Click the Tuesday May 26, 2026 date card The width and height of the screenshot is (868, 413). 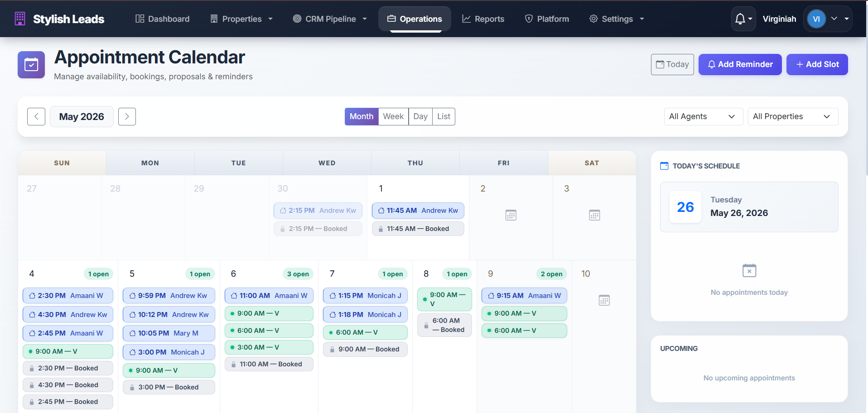point(749,207)
